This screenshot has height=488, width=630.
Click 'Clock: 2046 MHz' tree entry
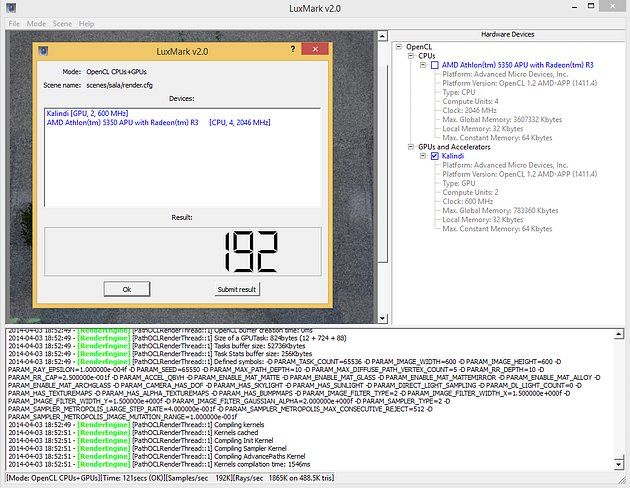click(x=469, y=110)
